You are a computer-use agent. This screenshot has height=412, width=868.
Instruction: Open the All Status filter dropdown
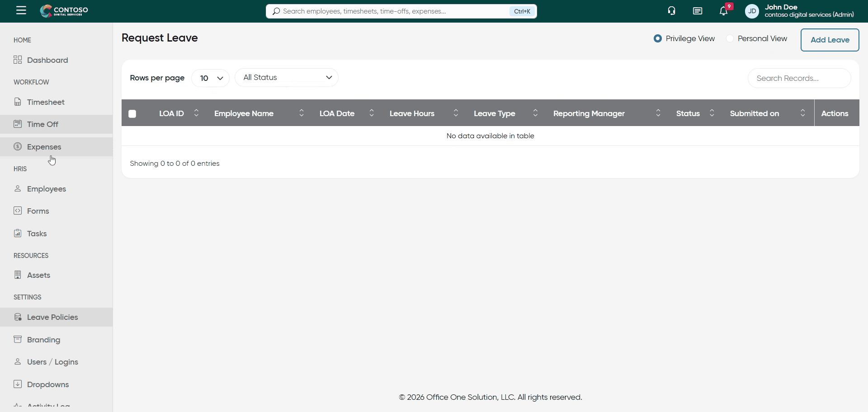click(287, 78)
